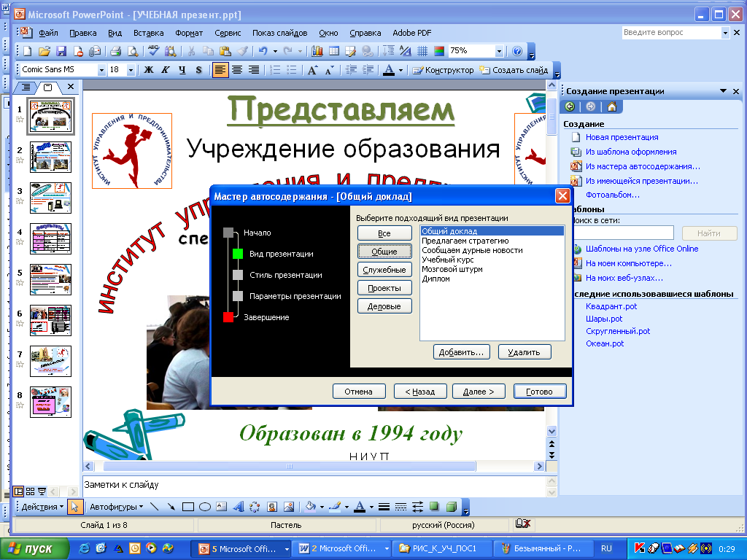Click the Служебные category button
747x560 pixels.
coord(384,270)
